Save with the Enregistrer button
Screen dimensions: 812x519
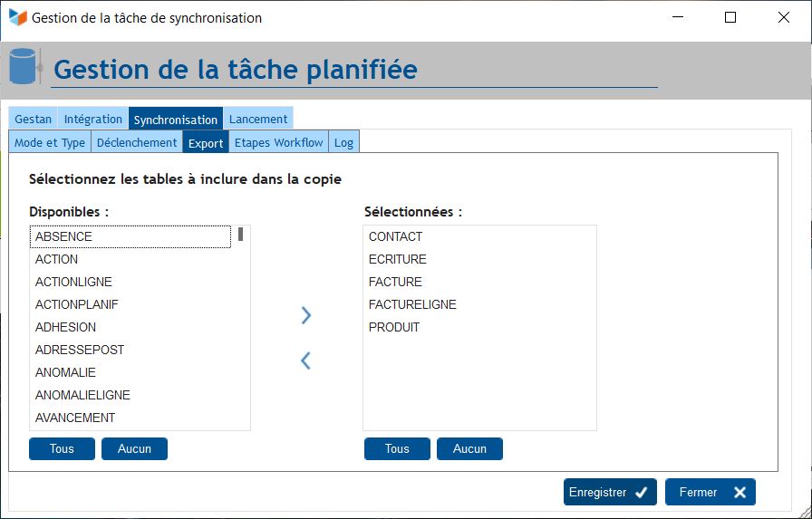[x=608, y=492]
